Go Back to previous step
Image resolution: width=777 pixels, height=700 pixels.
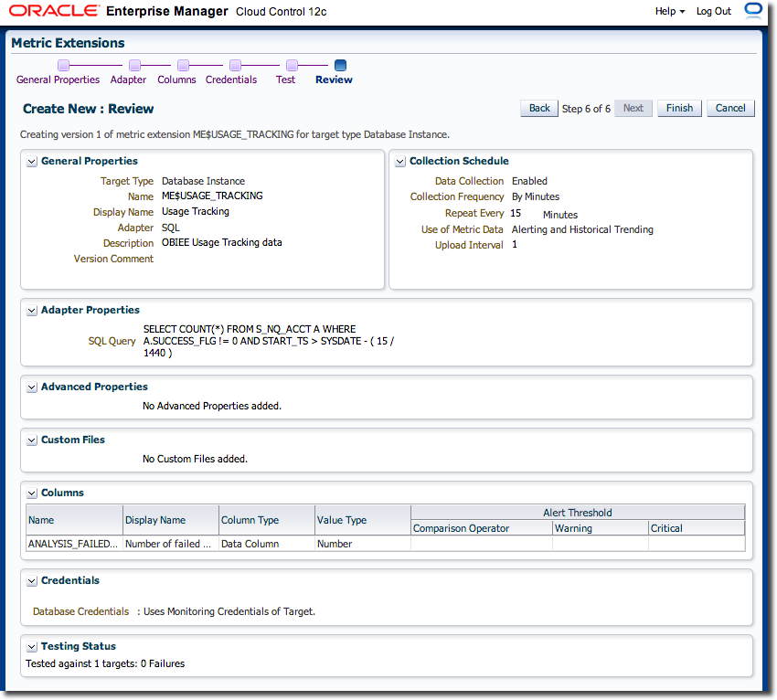tap(539, 108)
